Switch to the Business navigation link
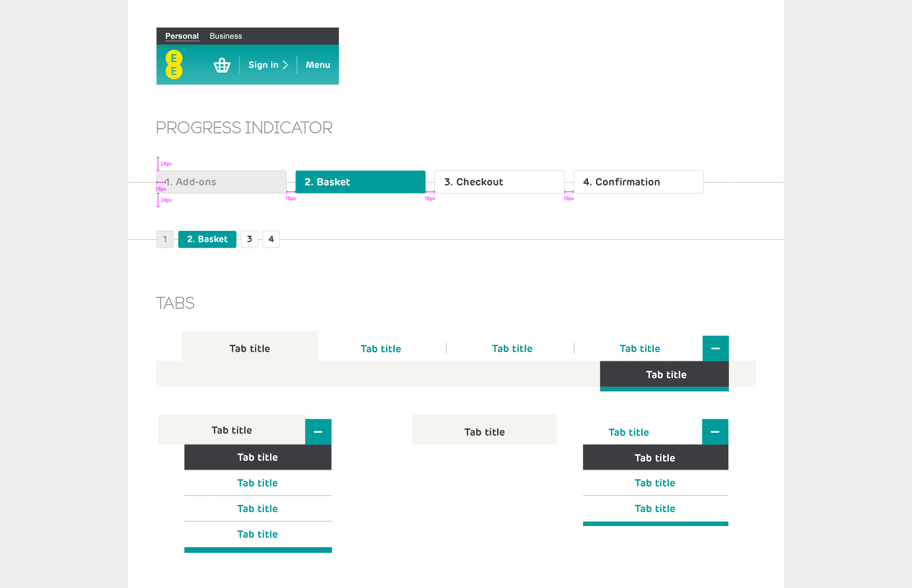This screenshot has height=588, width=912. tap(226, 36)
